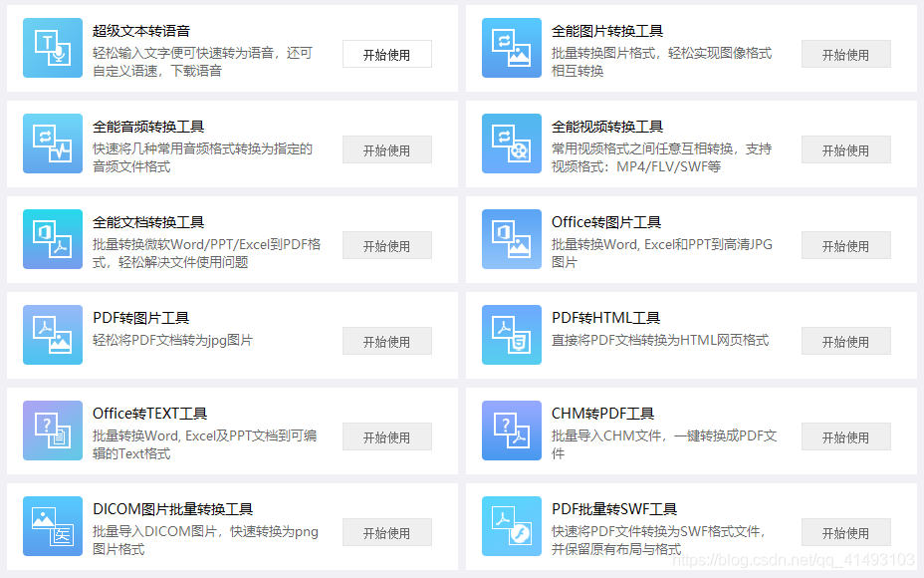Launch 全能音频转换工具 via 开始使用
The image size is (924, 578).
[387, 149]
